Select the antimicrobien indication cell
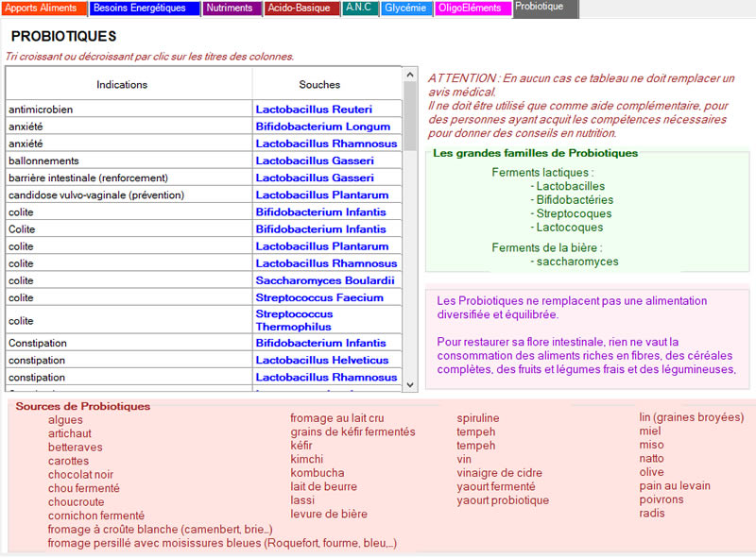 click(41, 110)
